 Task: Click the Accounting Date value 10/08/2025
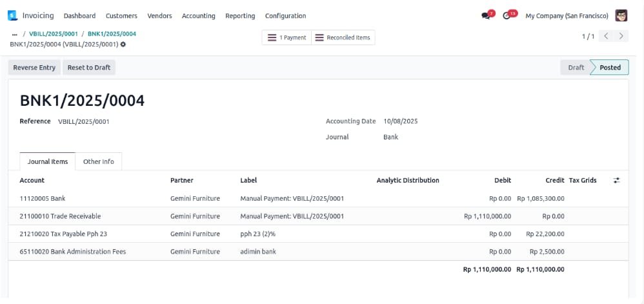click(x=401, y=121)
